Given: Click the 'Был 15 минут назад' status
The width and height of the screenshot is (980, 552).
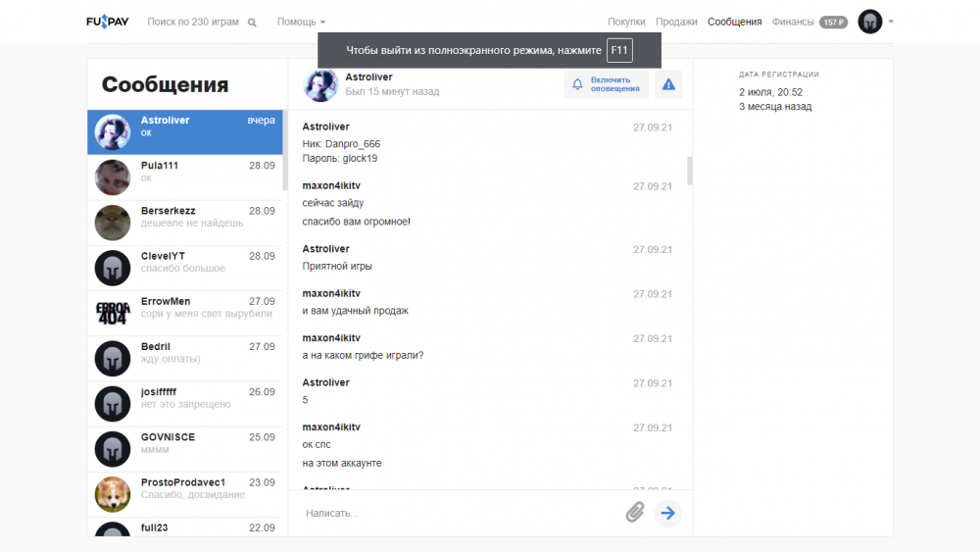Looking at the screenshot, I should 393,91.
